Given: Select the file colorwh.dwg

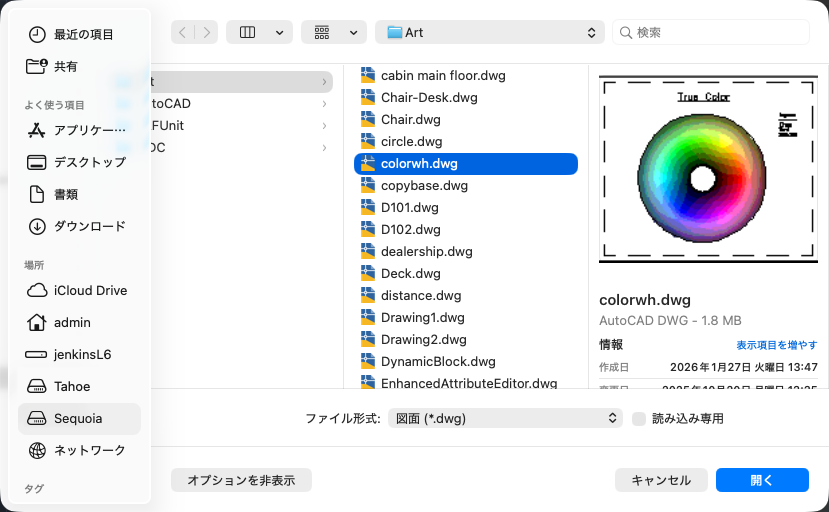Looking at the screenshot, I should point(466,163).
